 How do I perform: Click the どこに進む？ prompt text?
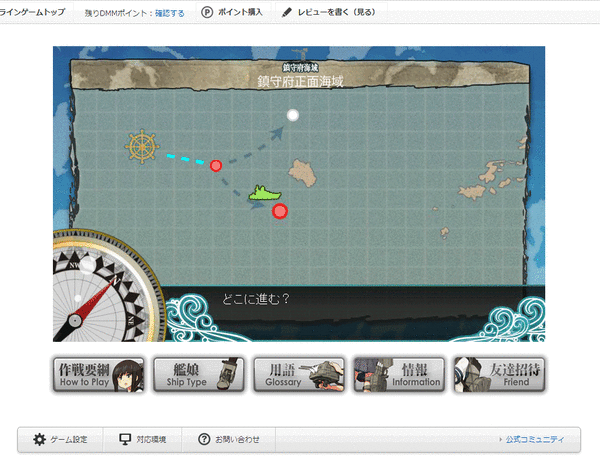pos(256,299)
